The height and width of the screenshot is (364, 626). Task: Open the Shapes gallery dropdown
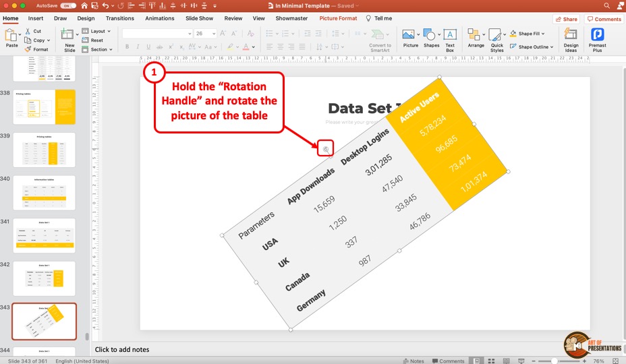pos(439,34)
